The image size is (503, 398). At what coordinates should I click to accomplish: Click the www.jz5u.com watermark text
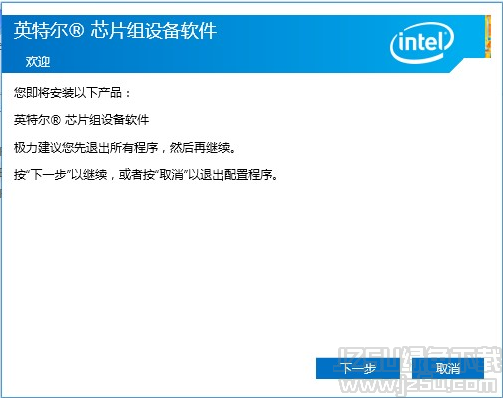tap(421, 385)
